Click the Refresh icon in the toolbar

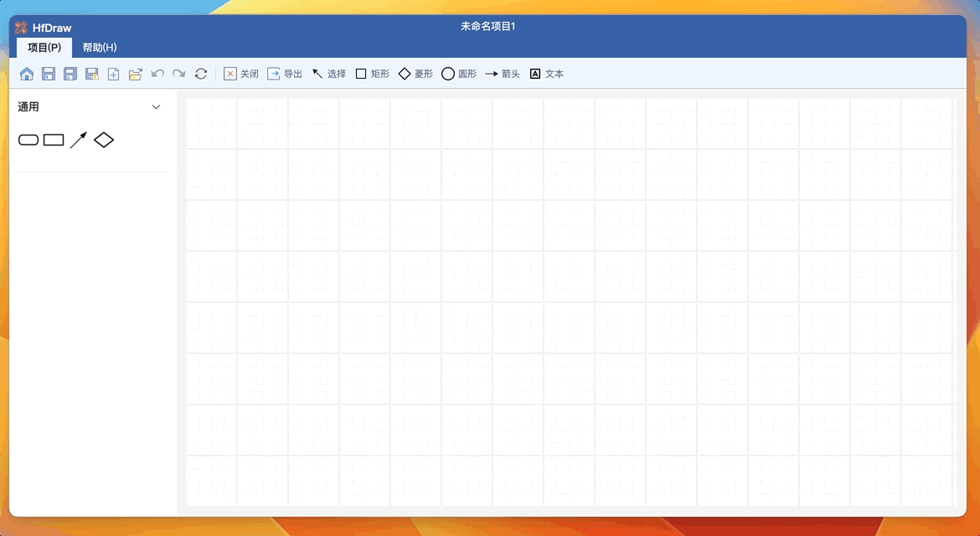[201, 74]
